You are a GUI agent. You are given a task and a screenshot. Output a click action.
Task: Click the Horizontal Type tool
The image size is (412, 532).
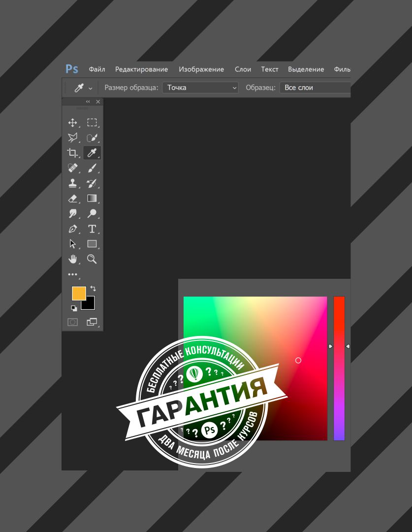[92, 229]
